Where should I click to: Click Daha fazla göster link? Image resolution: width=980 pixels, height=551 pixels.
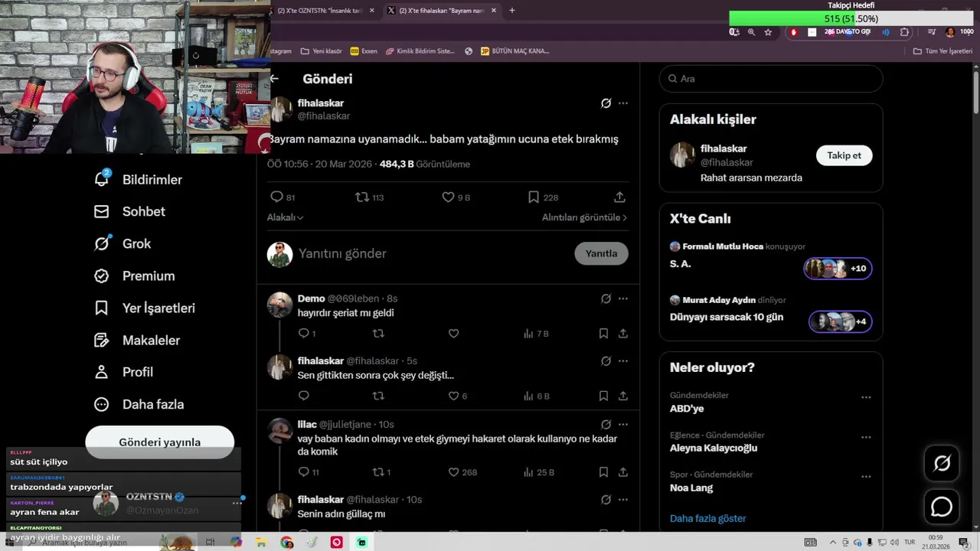[x=708, y=519]
